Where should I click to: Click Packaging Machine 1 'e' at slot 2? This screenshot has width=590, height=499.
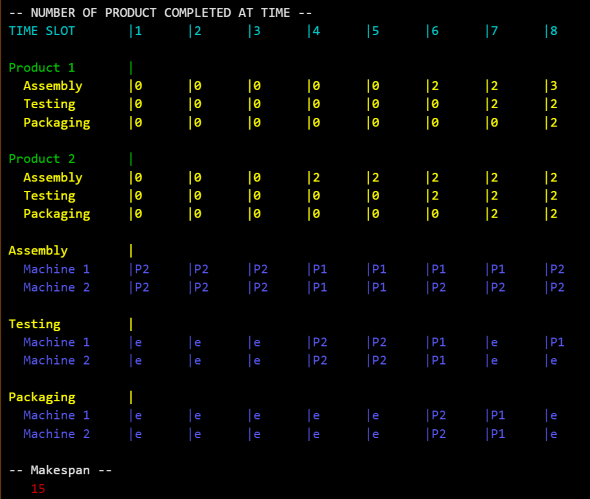pos(198,416)
